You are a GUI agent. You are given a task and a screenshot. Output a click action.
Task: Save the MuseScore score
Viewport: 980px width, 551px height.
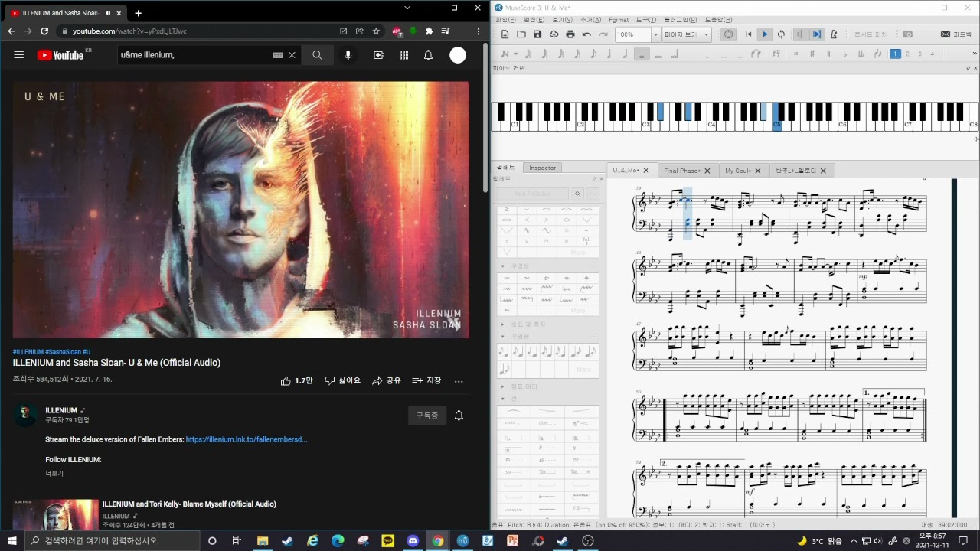click(537, 34)
